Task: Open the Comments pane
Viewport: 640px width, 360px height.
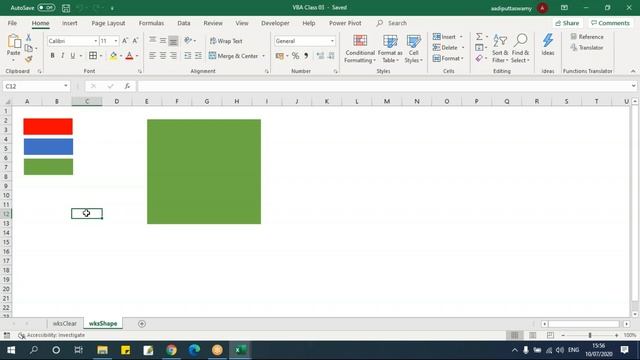Action: coord(610,23)
